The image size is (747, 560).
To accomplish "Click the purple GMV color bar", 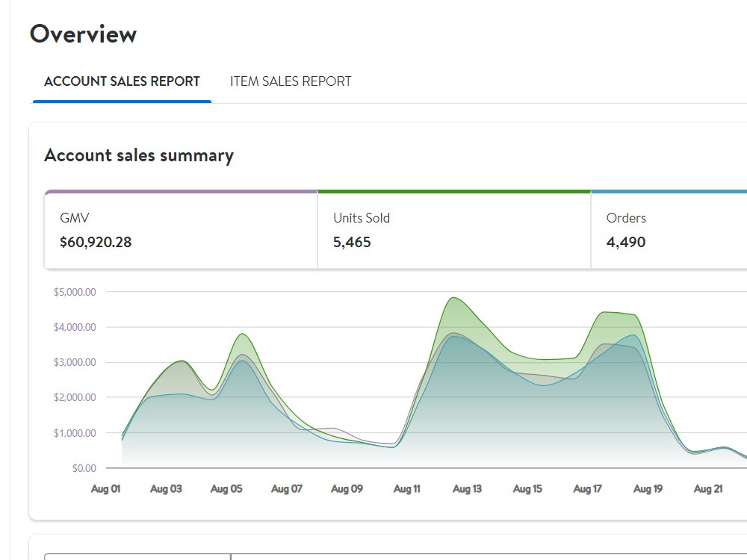I will 181,192.
